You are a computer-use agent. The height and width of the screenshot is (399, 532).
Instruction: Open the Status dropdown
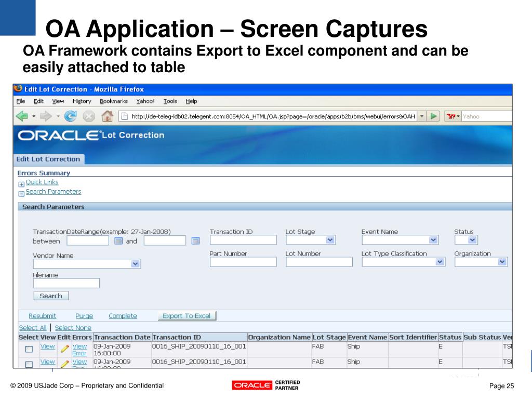pos(472,240)
